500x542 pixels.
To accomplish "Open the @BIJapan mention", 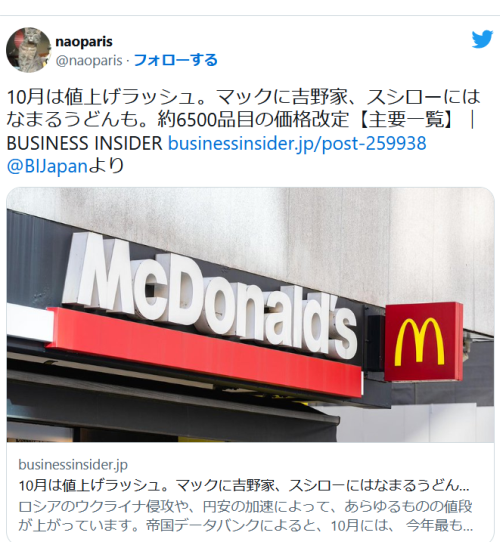I will (47, 166).
